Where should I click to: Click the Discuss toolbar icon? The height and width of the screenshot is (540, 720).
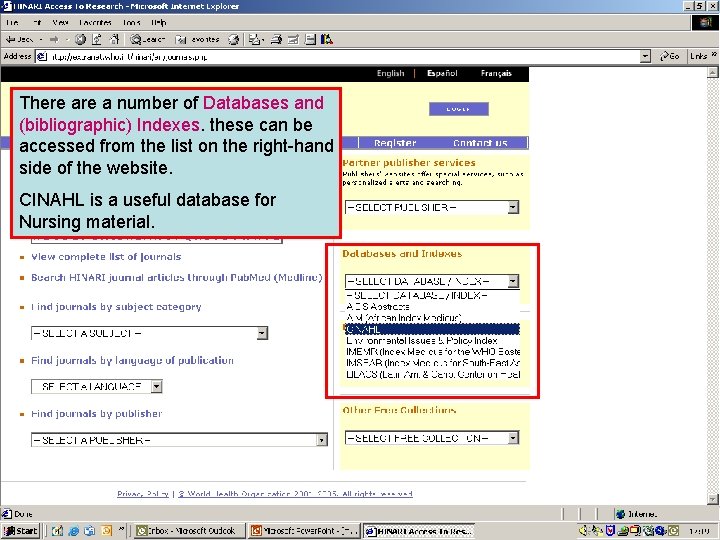(310, 40)
